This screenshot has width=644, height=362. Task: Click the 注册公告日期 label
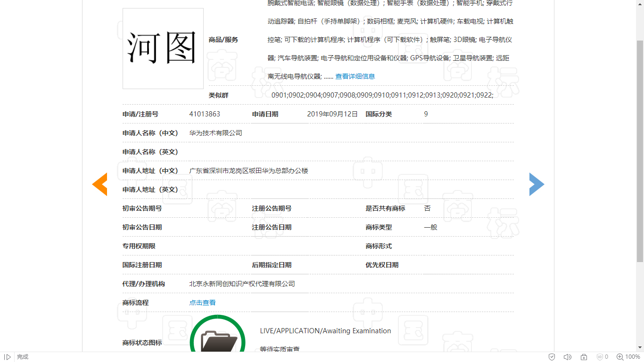coord(272,227)
